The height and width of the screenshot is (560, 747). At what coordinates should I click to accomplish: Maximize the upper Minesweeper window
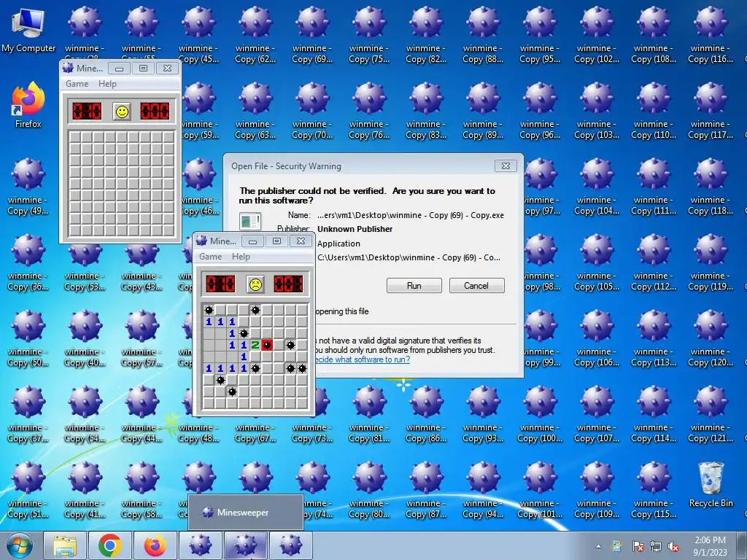[143, 68]
